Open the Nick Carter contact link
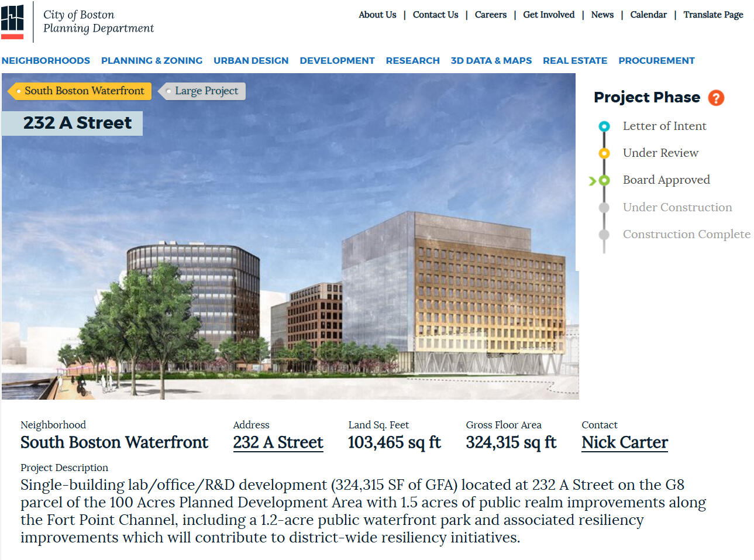Image resolution: width=754 pixels, height=560 pixels. (x=624, y=442)
